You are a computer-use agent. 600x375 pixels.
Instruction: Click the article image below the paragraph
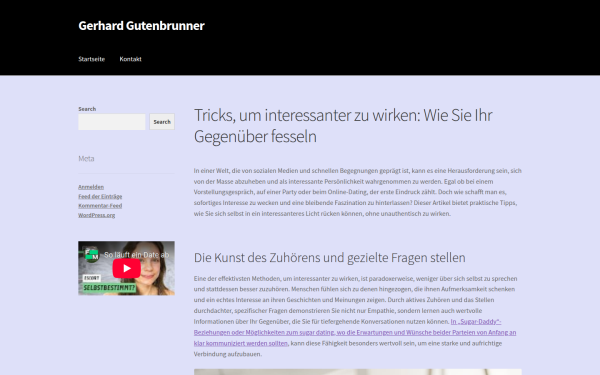(357, 372)
